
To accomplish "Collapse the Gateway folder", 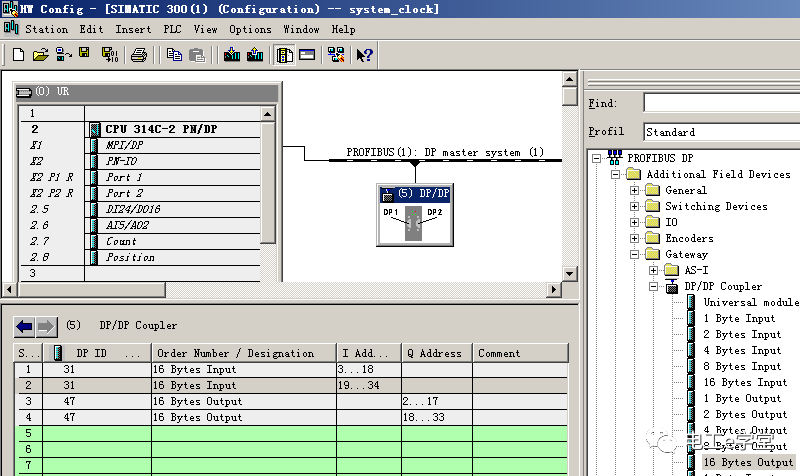I will tap(634, 254).
